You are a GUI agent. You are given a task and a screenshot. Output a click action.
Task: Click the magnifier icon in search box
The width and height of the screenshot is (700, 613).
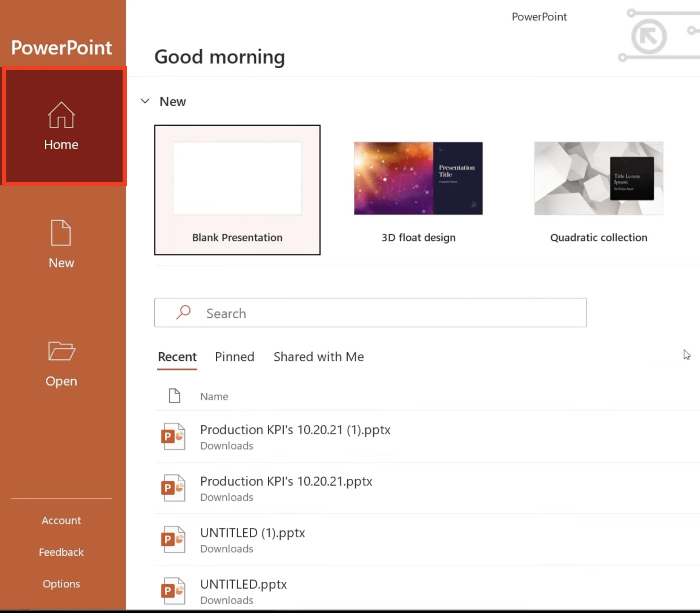pos(184,312)
